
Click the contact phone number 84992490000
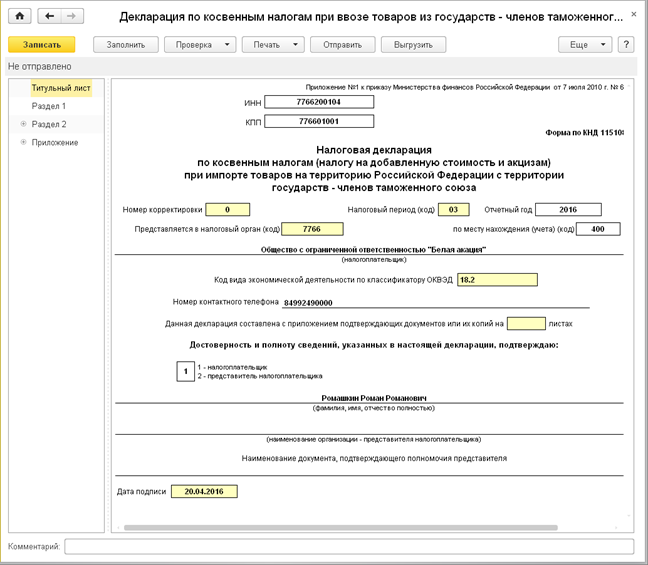tap(308, 303)
